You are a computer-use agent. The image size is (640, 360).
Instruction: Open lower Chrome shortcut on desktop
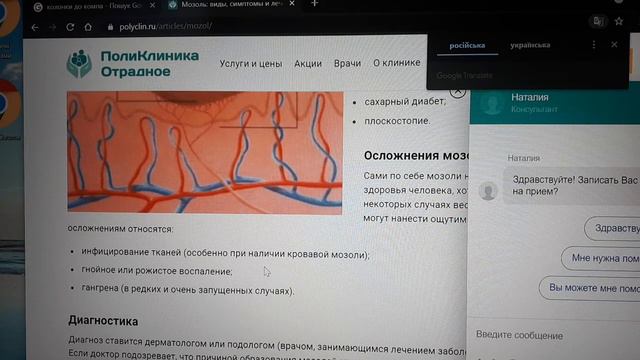pos(9,103)
